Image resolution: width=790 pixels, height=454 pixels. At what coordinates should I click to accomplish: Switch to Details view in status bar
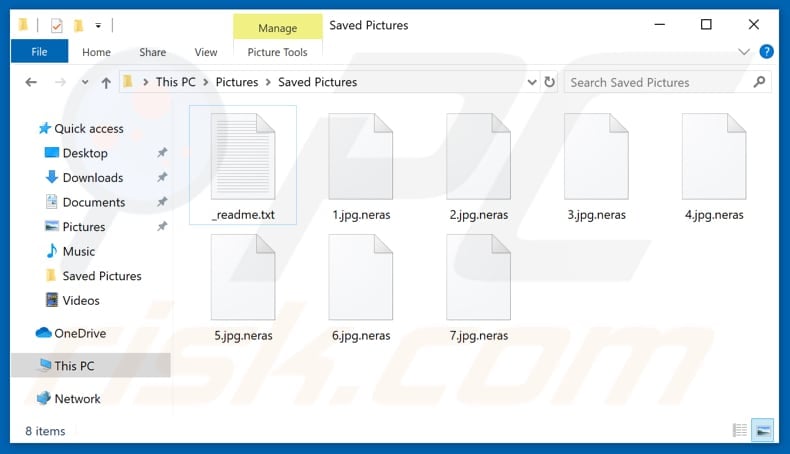[740, 430]
